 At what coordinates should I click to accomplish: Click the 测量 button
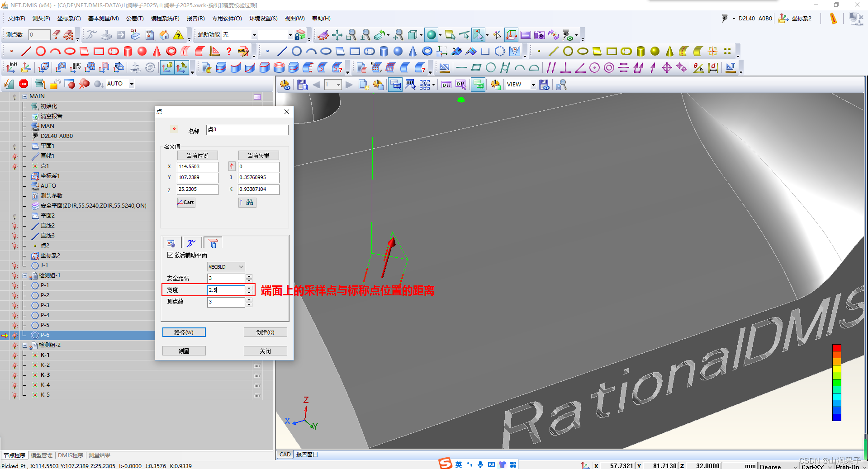click(184, 351)
